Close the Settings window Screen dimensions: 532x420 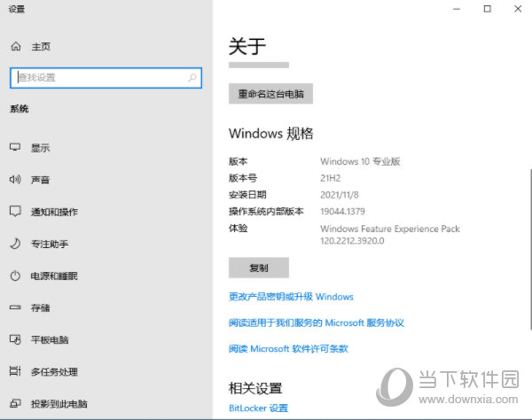pyautogui.click(x=518, y=9)
